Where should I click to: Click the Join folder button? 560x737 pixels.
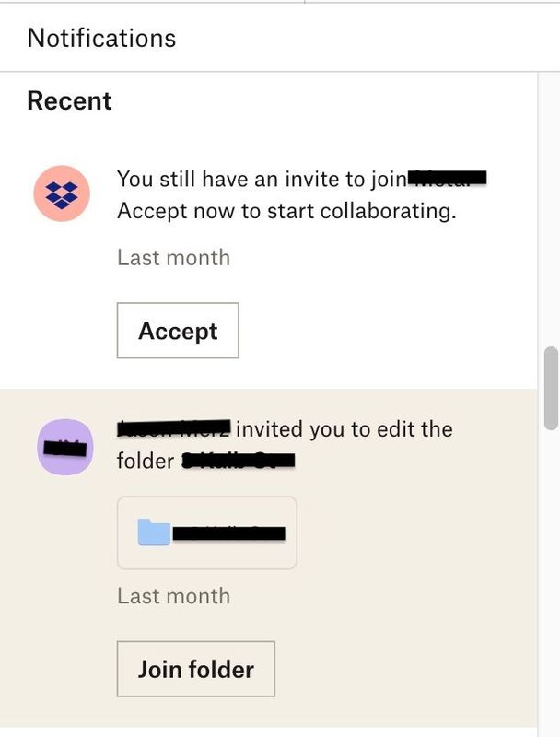[x=196, y=669]
